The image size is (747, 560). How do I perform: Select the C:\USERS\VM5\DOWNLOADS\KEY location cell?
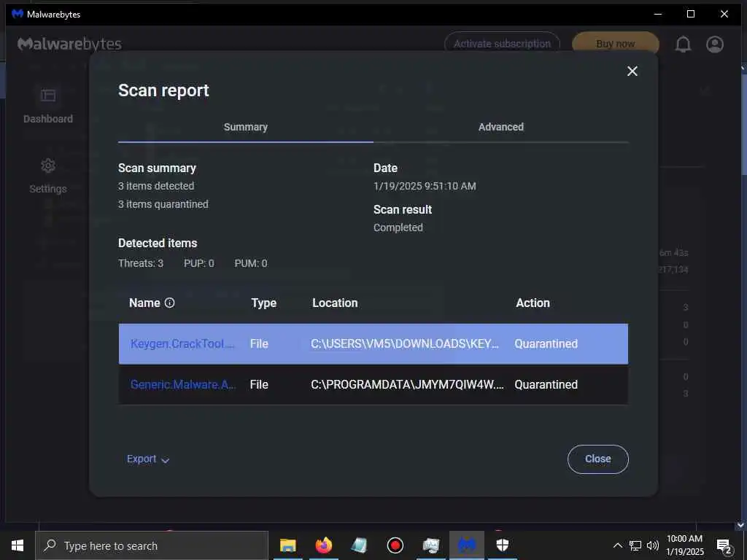[405, 344]
